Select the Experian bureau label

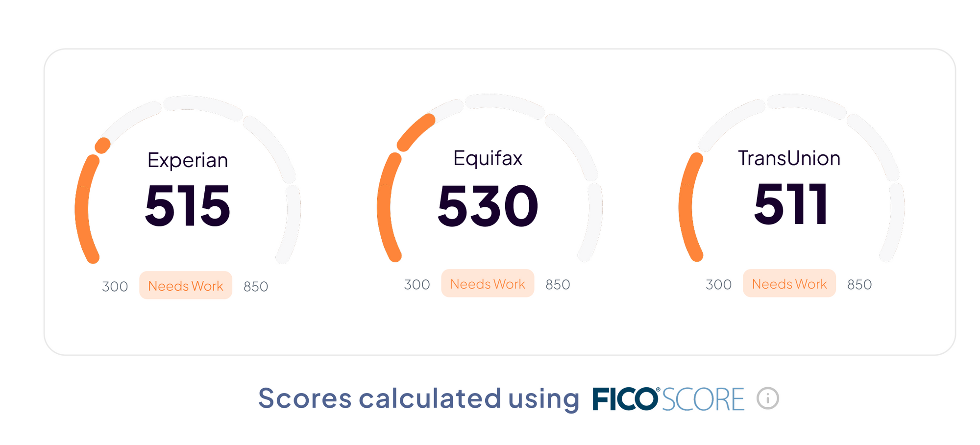[188, 160]
